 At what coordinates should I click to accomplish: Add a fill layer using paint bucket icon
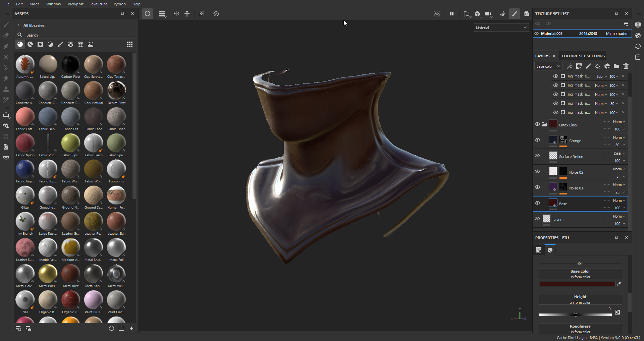pyautogui.click(x=598, y=66)
